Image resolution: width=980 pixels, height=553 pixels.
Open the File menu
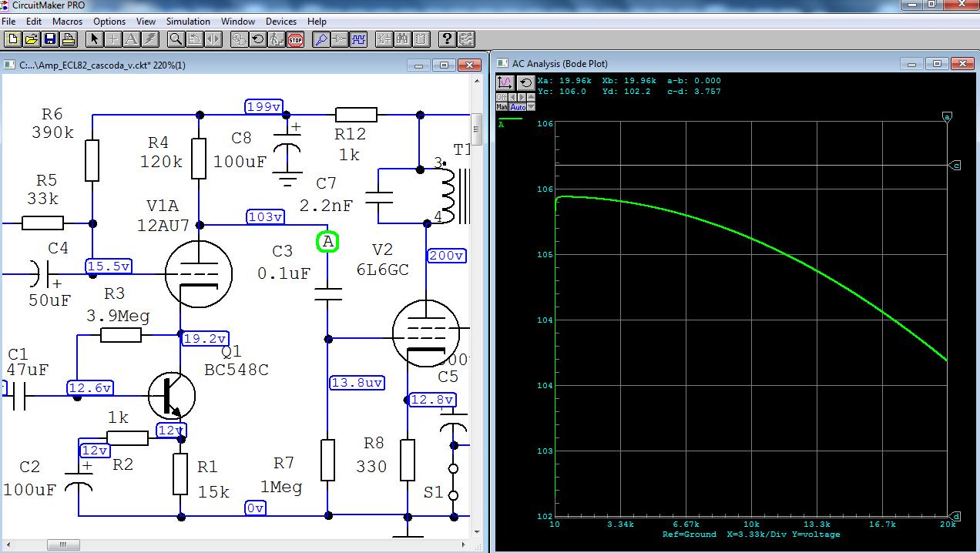click(8, 22)
